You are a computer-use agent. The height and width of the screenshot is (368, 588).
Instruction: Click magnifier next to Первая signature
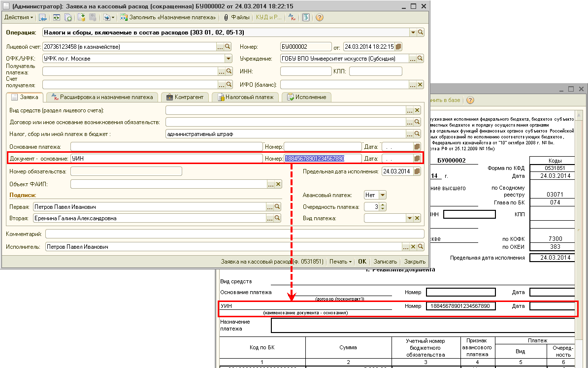point(277,207)
